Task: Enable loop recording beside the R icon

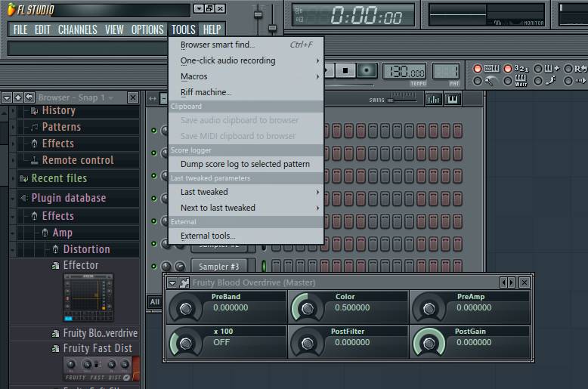Action: (x=568, y=69)
